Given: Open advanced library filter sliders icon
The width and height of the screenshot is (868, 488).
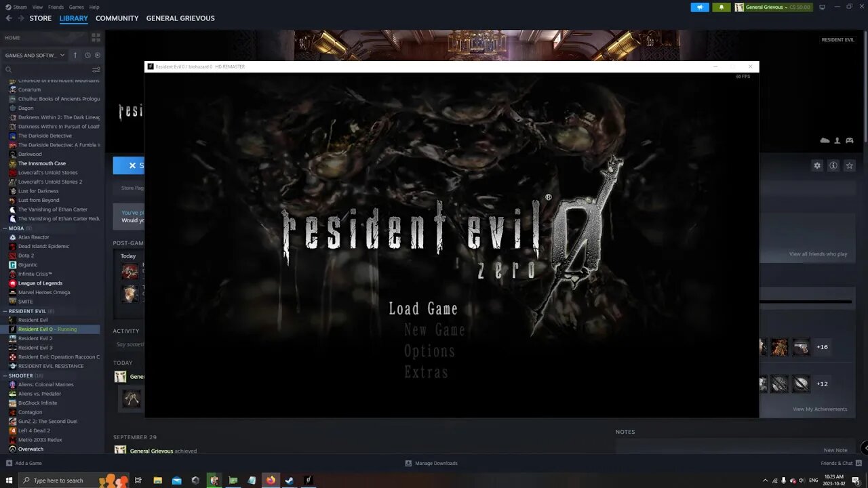Looking at the screenshot, I should [x=96, y=69].
